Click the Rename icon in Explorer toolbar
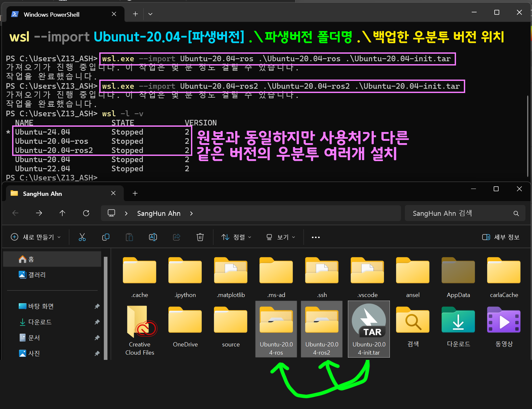532x409 pixels. point(153,237)
